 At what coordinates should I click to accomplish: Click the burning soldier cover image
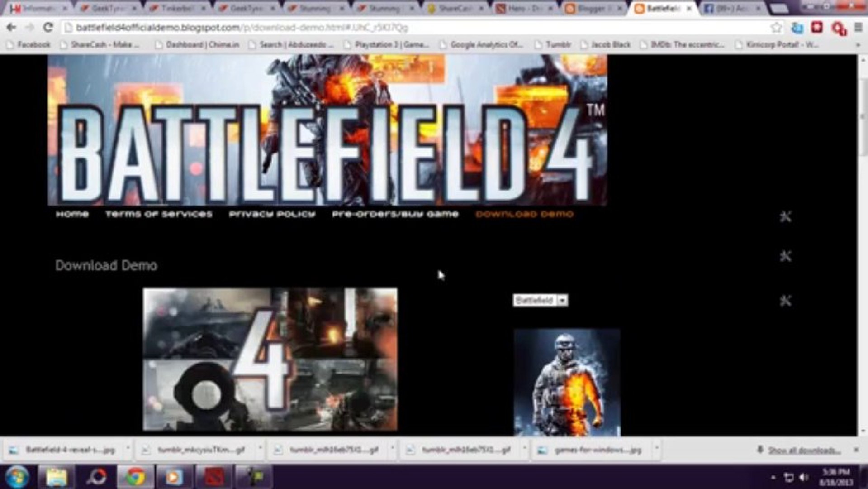[x=567, y=383]
